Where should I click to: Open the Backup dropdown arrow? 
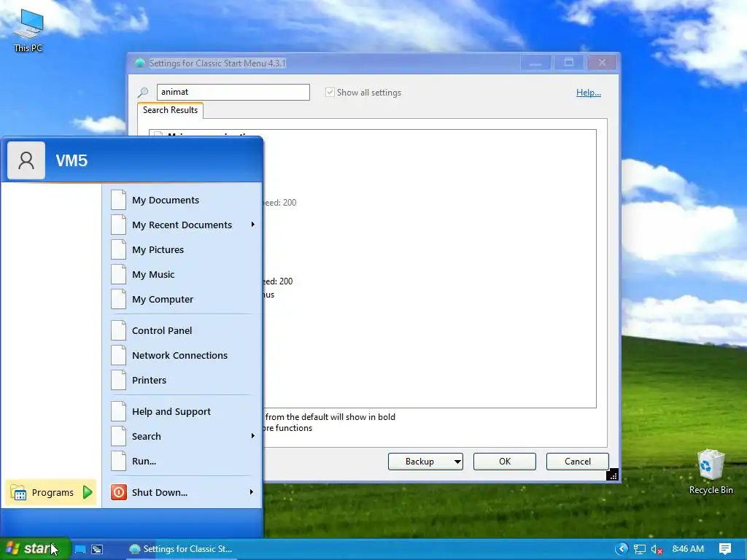click(x=457, y=462)
